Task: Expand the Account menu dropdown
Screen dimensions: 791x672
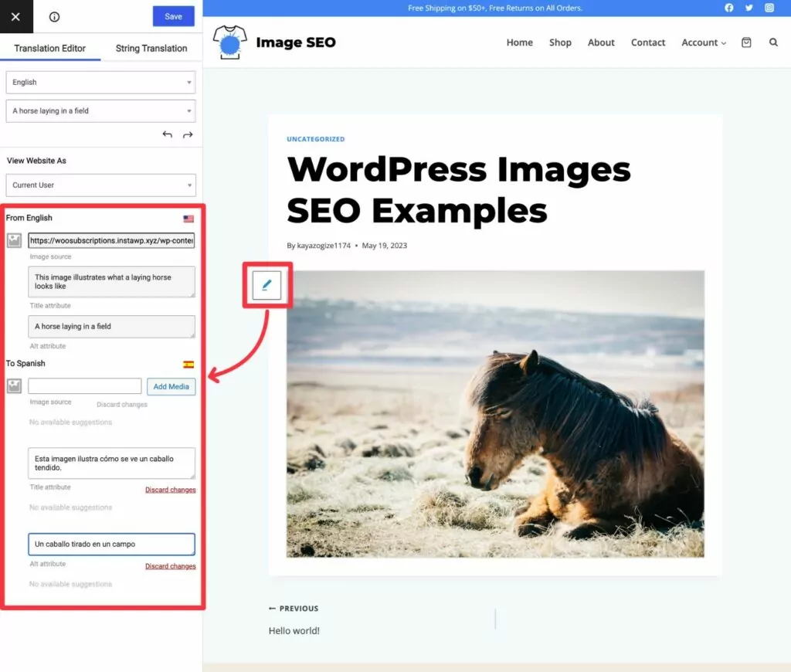Action: [704, 42]
